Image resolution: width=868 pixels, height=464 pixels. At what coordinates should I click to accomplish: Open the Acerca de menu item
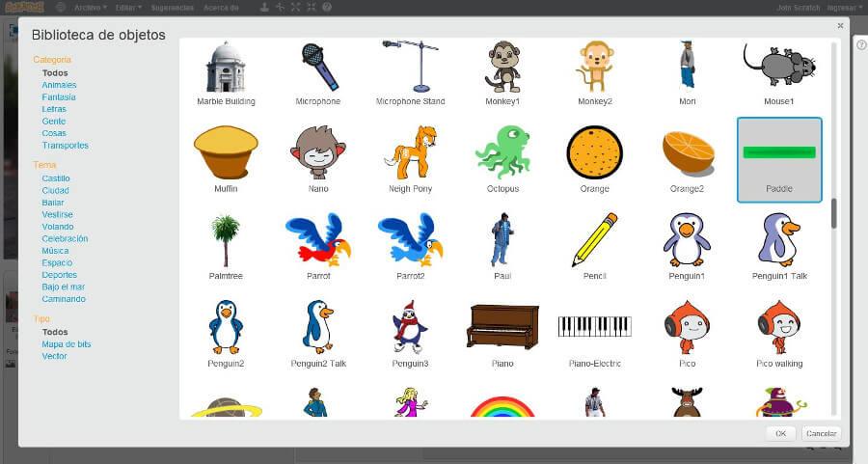(x=221, y=7)
